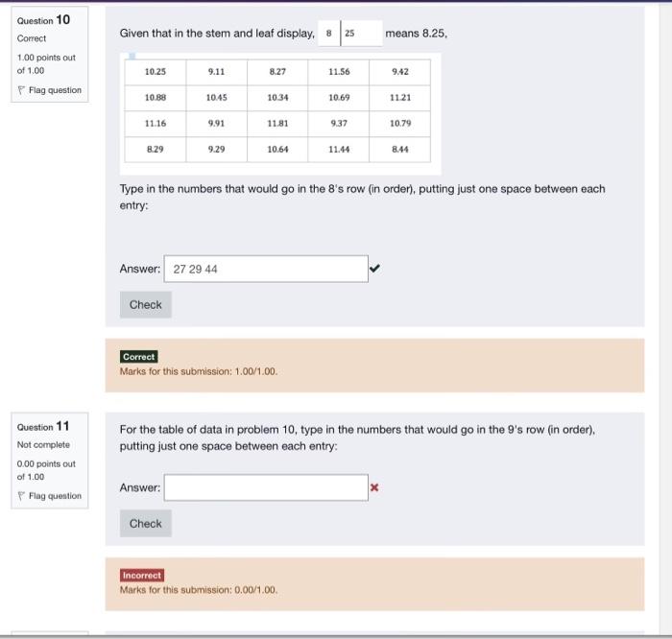Click the Check button for Question 10

click(146, 304)
